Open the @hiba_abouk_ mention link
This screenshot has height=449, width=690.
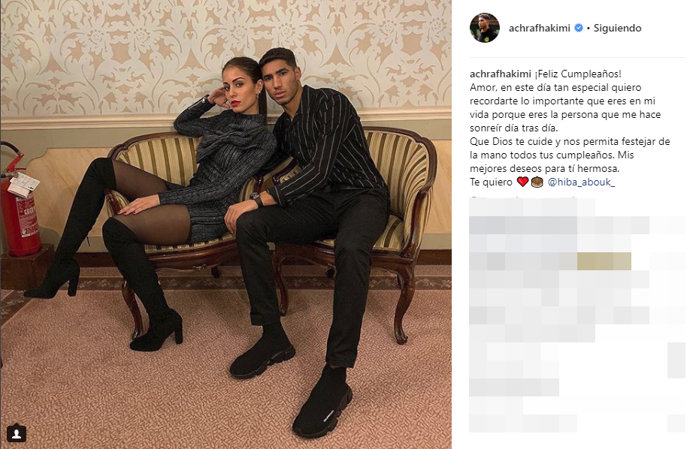click(x=581, y=182)
